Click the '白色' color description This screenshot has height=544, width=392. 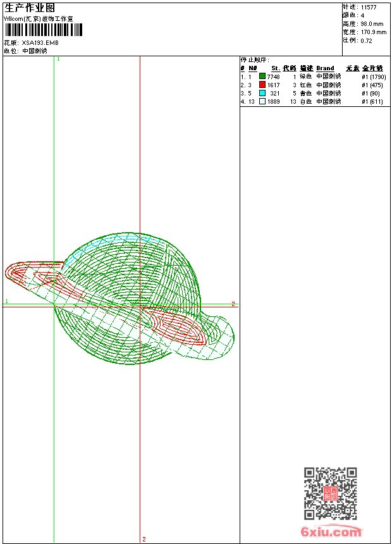(305, 102)
